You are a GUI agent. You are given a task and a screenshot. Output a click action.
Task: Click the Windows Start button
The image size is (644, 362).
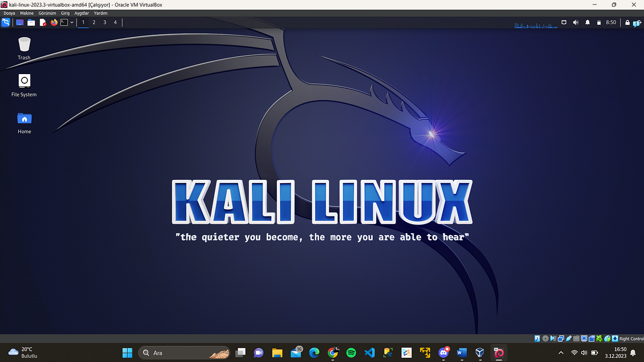(127, 353)
